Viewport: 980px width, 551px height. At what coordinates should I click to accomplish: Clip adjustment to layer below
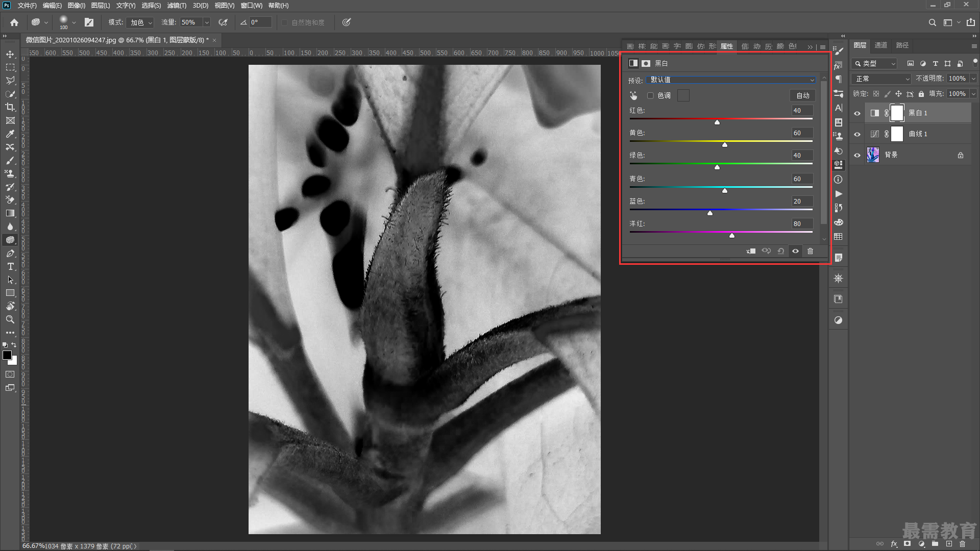tap(751, 251)
